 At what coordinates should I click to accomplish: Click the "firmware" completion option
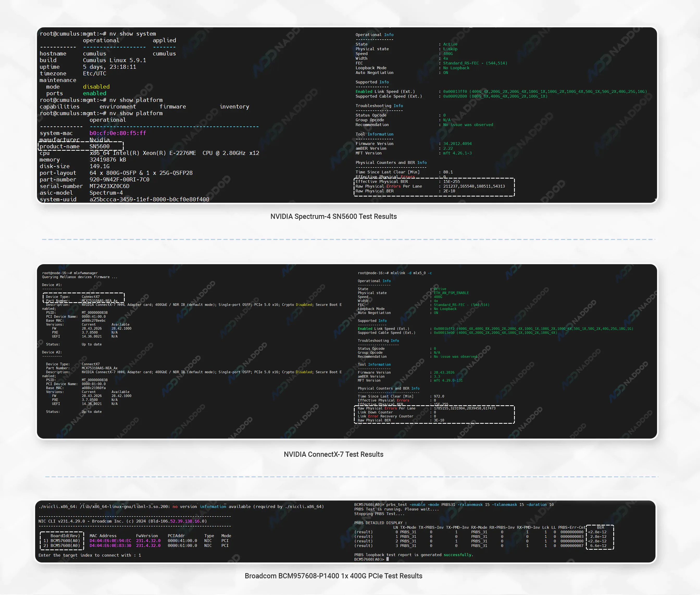[x=173, y=107]
